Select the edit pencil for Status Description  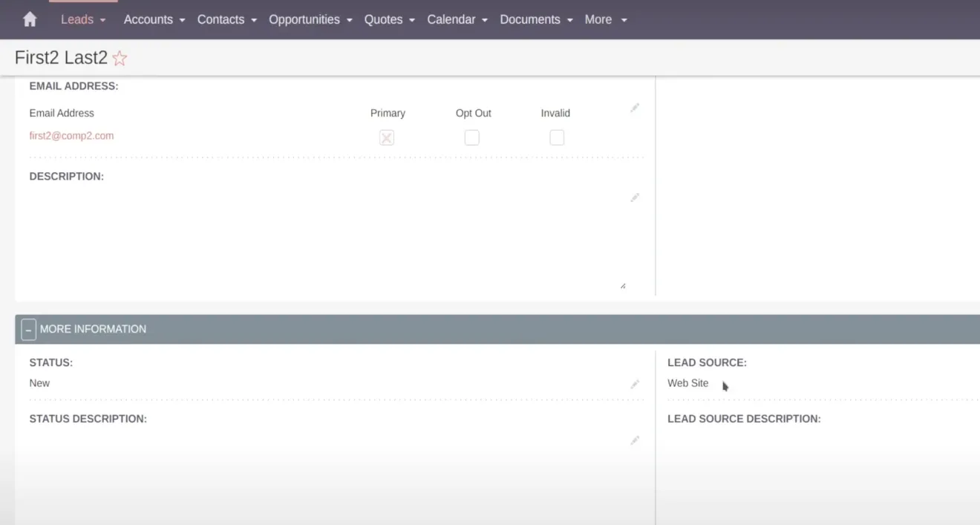pos(635,440)
